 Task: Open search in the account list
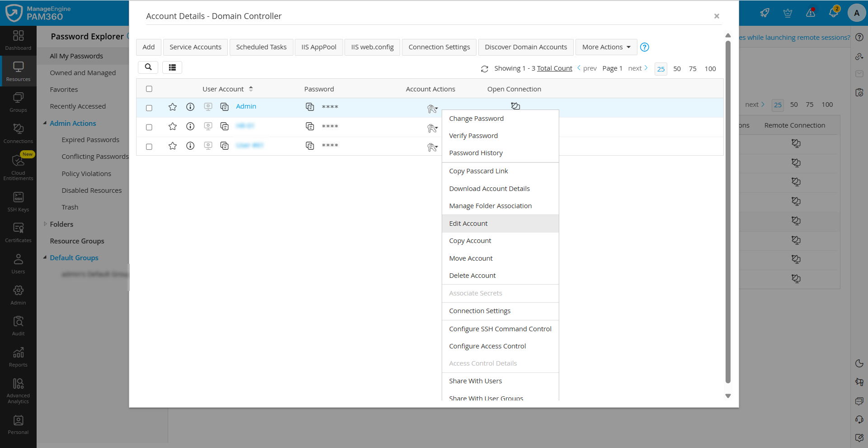point(148,67)
